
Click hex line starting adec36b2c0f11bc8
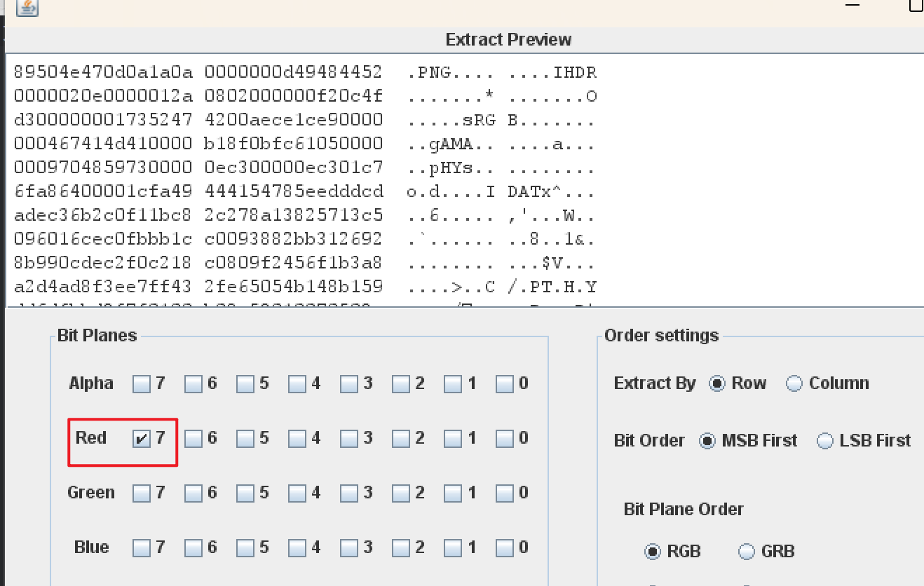[x=198, y=216]
